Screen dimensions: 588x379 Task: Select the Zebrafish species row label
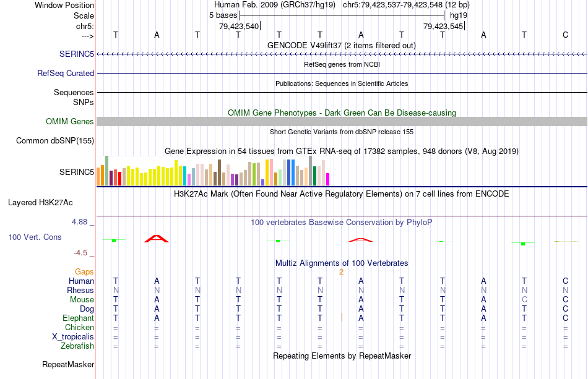coord(77,346)
